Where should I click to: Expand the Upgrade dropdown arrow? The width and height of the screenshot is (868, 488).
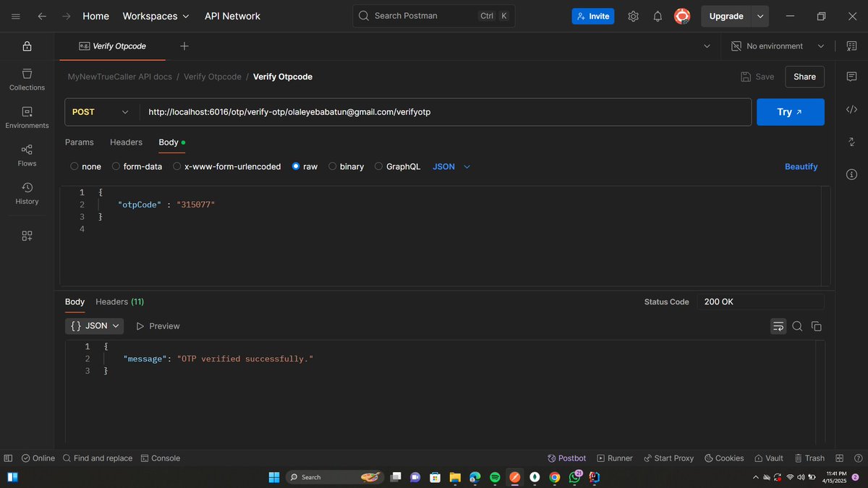coord(759,16)
